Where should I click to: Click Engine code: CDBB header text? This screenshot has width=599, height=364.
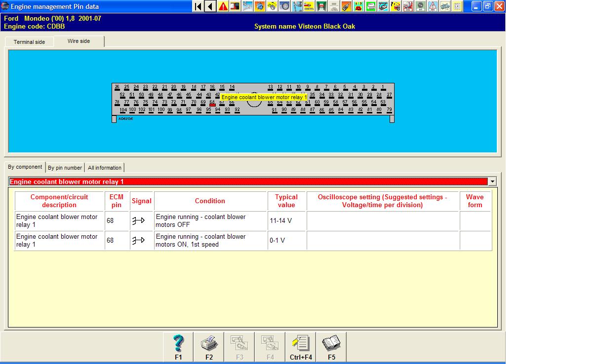[34, 26]
